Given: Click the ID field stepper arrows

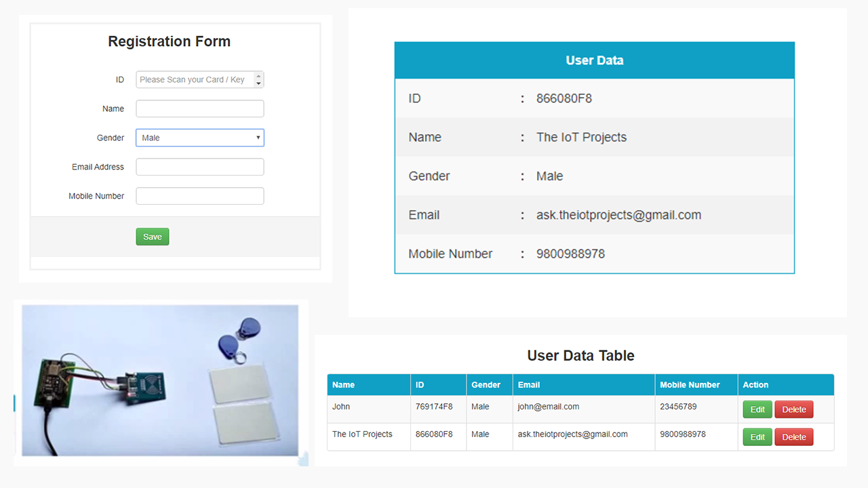Looking at the screenshot, I should [258, 80].
